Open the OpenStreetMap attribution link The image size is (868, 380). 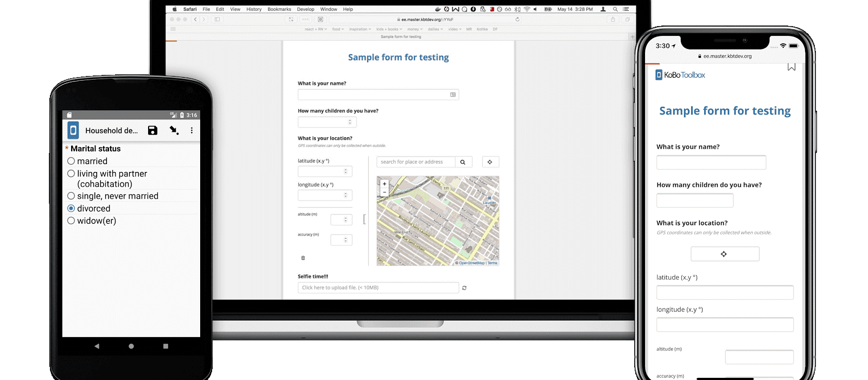[x=471, y=263]
